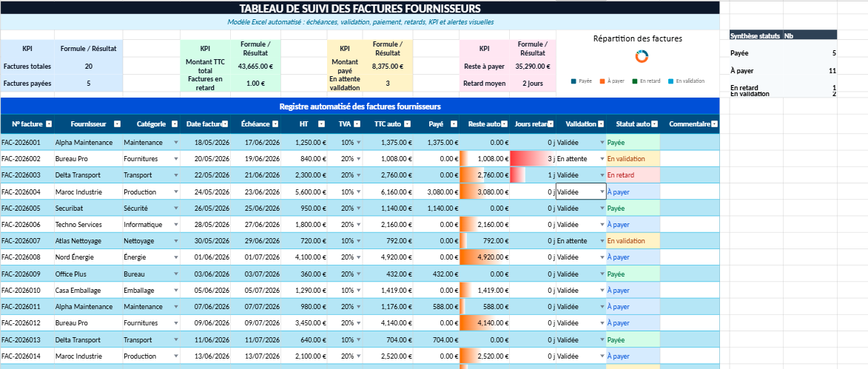Select the Nord Énergie supplier cell
The width and height of the screenshot is (868, 369).
click(x=88, y=257)
